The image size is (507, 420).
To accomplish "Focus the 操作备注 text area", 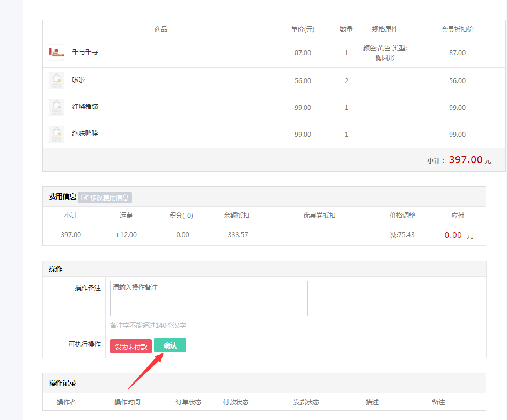I will 209,298.
